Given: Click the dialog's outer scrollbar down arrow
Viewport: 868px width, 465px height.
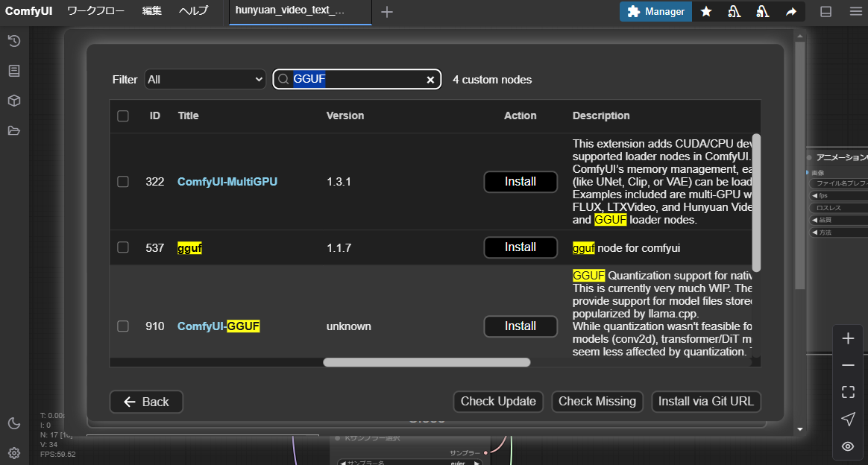Looking at the screenshot, I should point(800,429).
